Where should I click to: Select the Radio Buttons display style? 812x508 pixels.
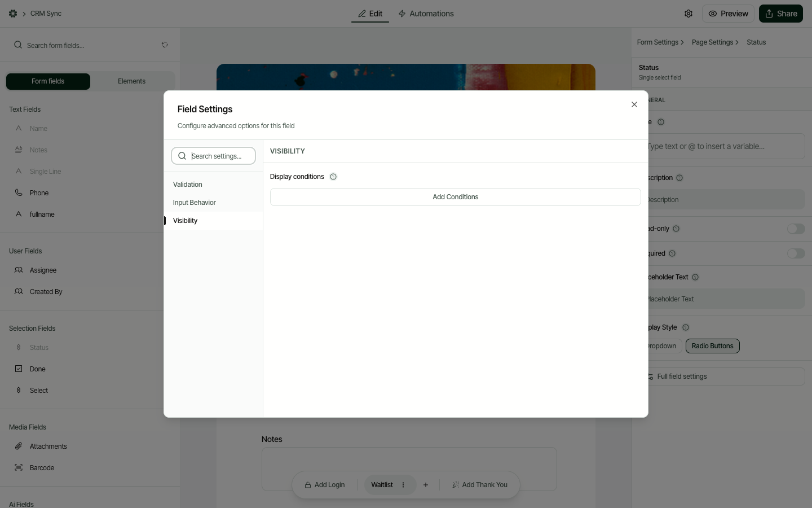pos(712,346)
